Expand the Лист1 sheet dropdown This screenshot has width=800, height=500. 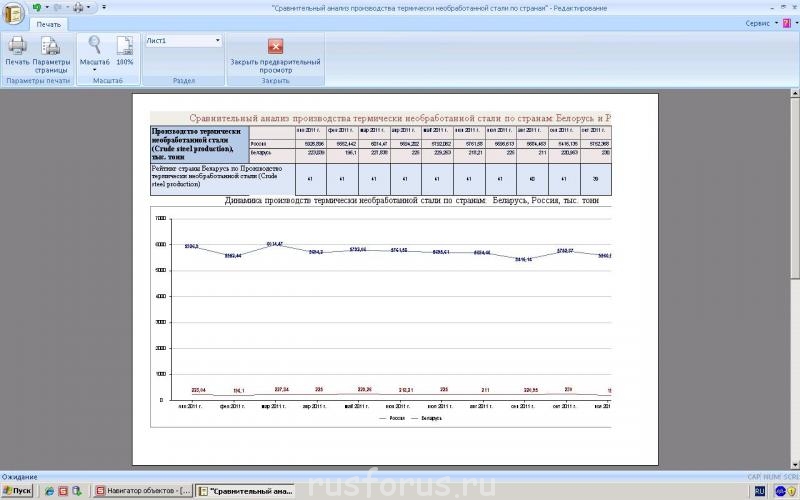click(217, 41)
